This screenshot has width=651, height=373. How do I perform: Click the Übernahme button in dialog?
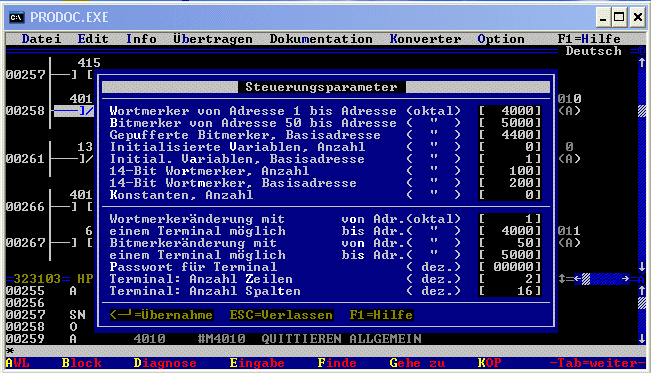161,315
